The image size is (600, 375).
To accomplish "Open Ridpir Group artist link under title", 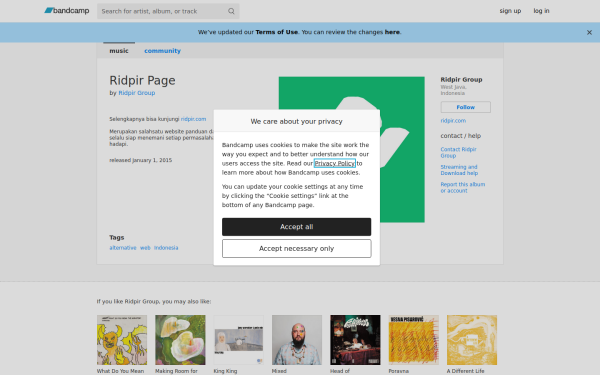I will pos(137,93).
